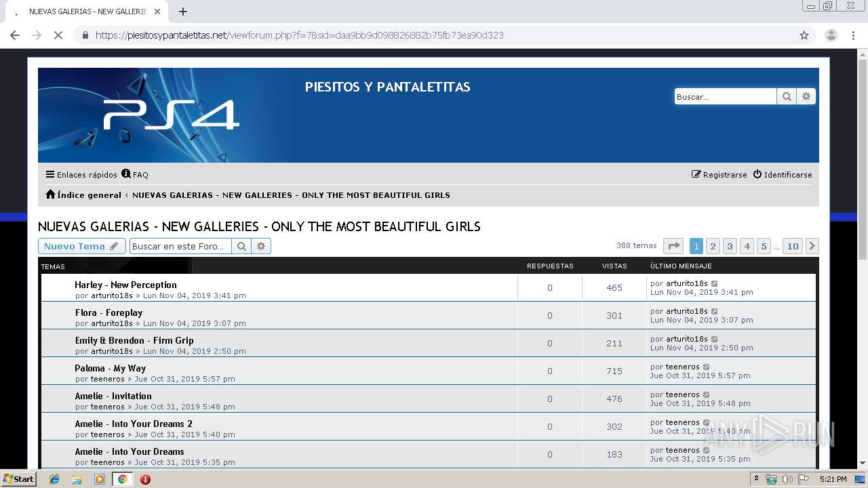Click the PS4 logo banner
This screenshot has width=868, height=488.
point(171,115)
